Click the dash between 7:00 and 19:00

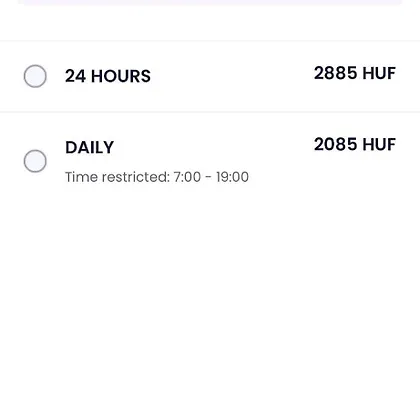click(208, 177)
